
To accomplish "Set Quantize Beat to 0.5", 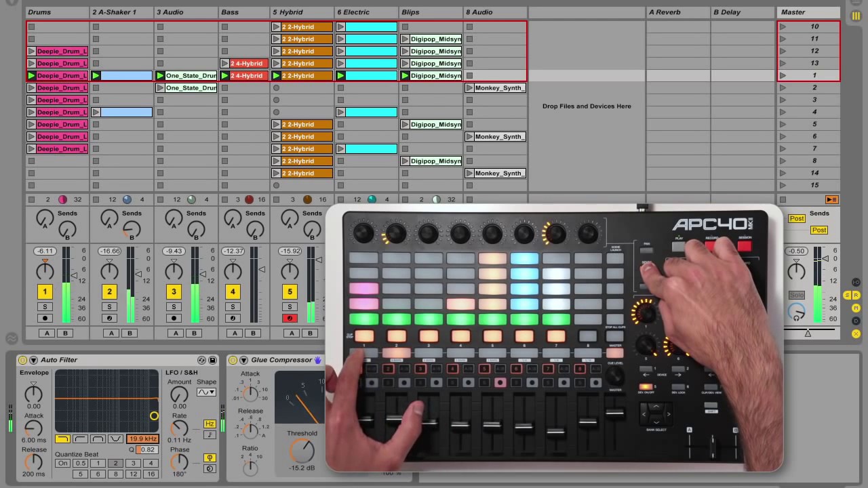I will tap(81, 464).
